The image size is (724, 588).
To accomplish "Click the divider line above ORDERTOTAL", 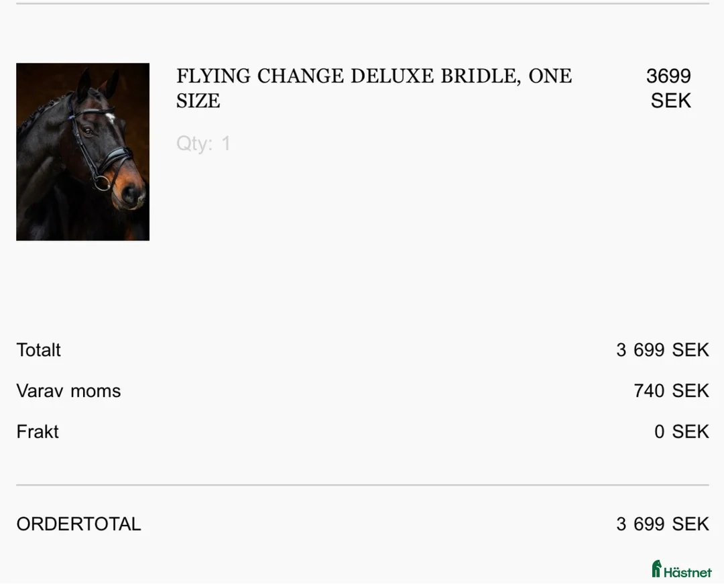I will click(x=362, y=485).
